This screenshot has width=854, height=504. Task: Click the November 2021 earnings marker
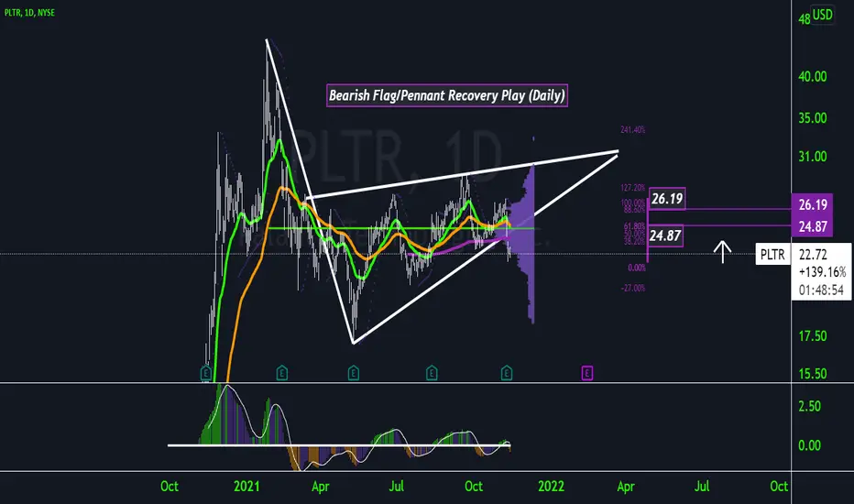(x=507, y=373)
